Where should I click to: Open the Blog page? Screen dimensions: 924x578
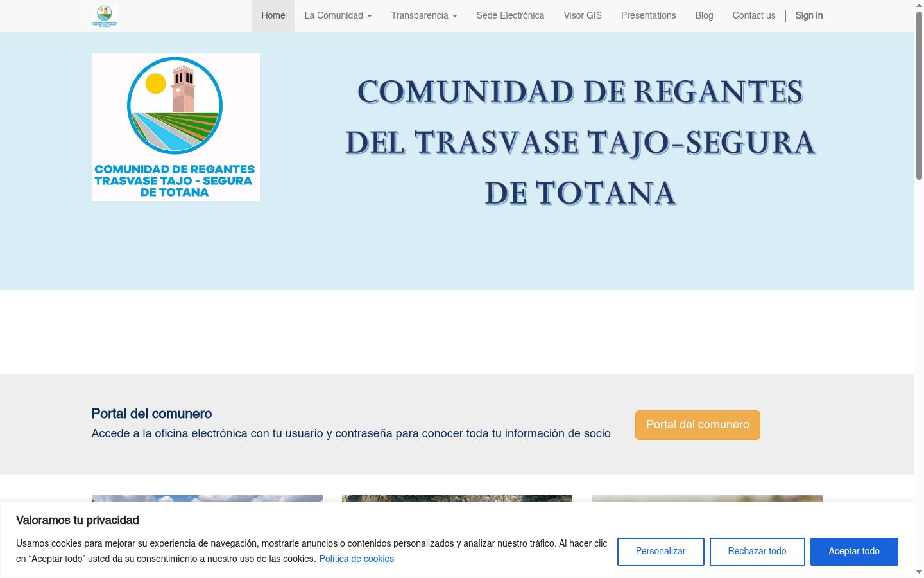704,15
